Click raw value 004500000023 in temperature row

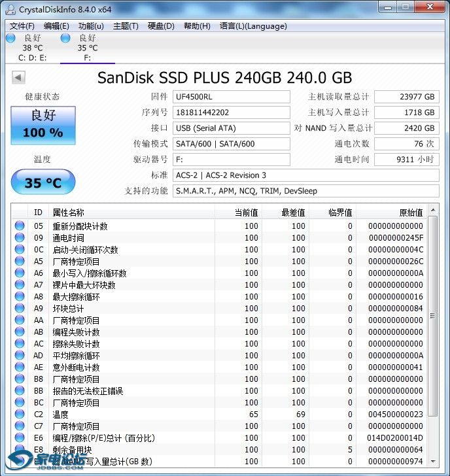(395, 414)
